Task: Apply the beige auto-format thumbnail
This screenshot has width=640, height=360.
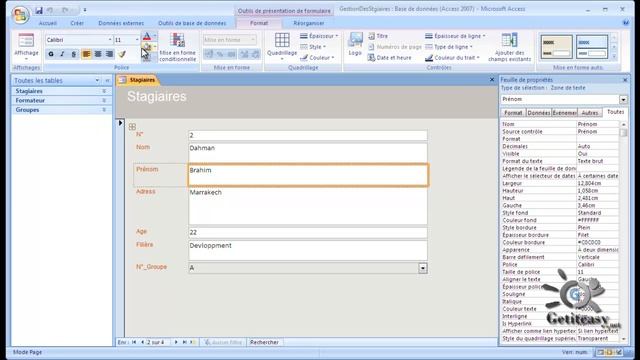Action: click(x=556, y=47)
